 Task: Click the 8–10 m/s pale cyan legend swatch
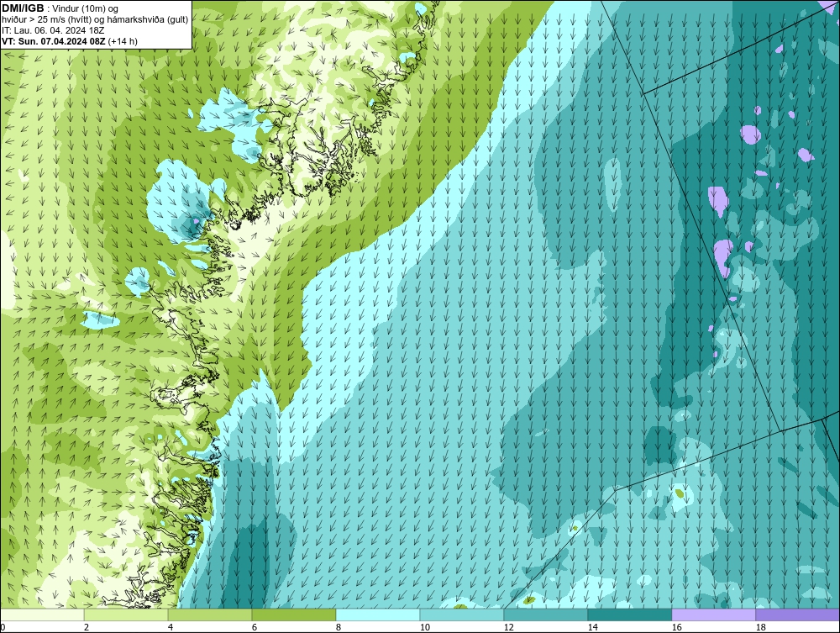coord(378,615)
